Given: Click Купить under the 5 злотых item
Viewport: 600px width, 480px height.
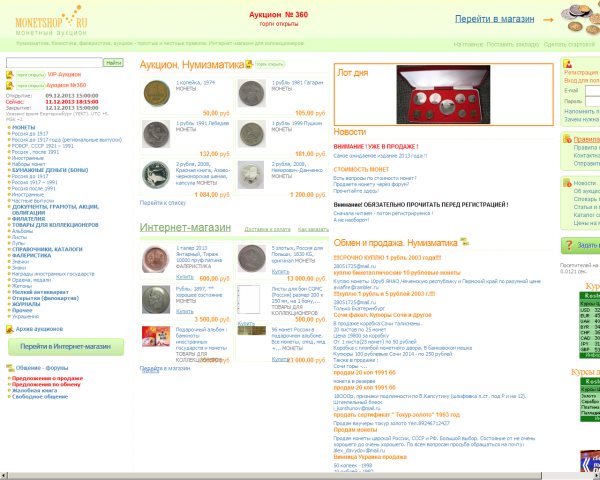Looking at the screenshot, I should click(280, 272).
